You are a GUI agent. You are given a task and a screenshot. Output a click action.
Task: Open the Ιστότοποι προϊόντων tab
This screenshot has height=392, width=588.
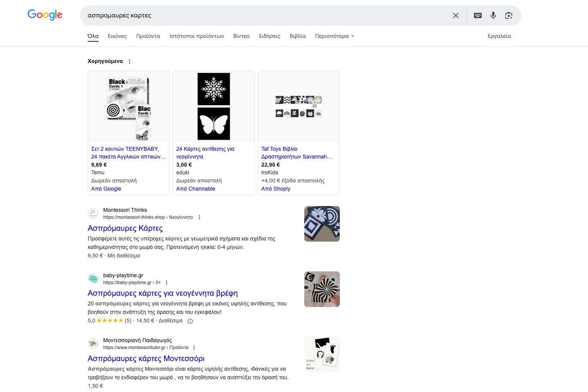click(x=197, y=36)
